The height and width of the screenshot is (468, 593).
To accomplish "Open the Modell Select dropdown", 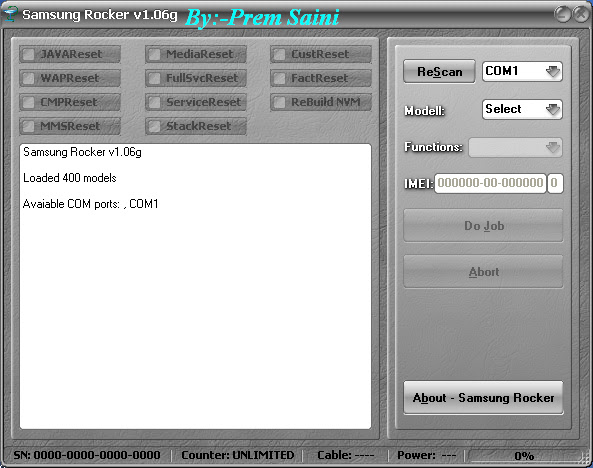I will pos(522,109).
